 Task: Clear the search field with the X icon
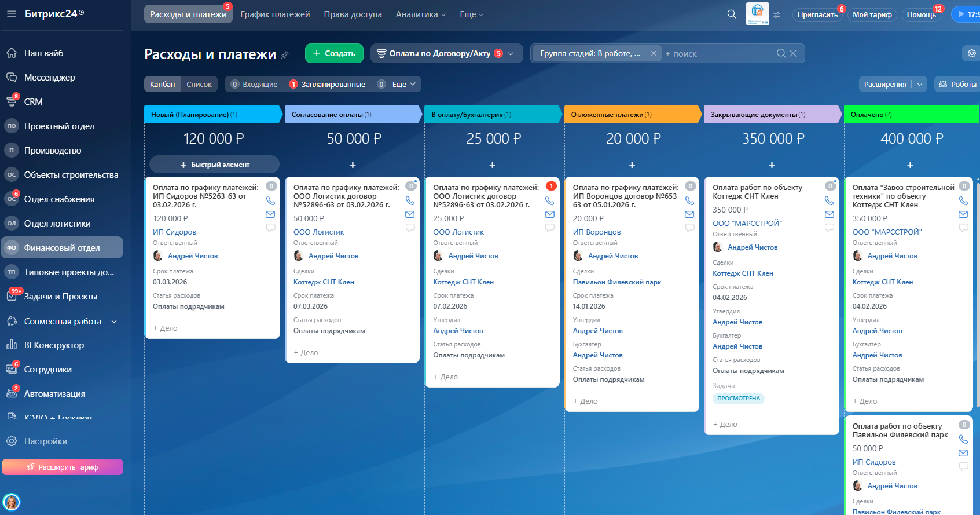[793, 53]
